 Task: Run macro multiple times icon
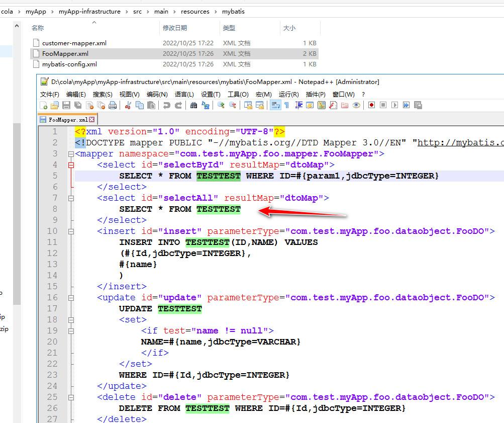click(x=407, y=105)
